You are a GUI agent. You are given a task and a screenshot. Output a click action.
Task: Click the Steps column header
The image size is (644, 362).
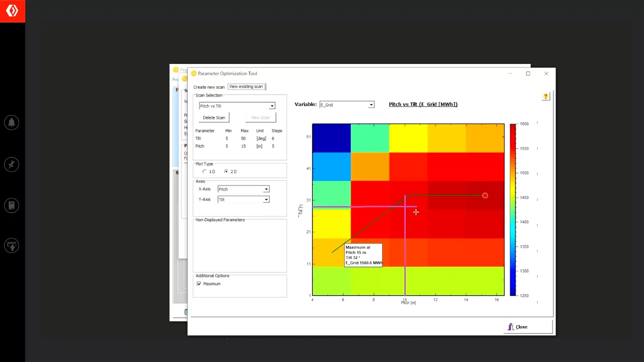tap(277, 131)
